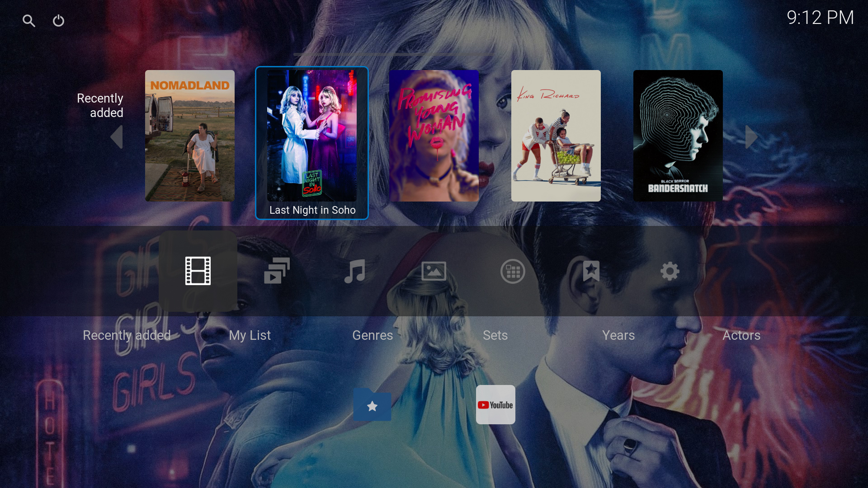This screenshot has width=868, height=488.
Task: Open the Add-ons grid icon
Action: pos(513,271)
